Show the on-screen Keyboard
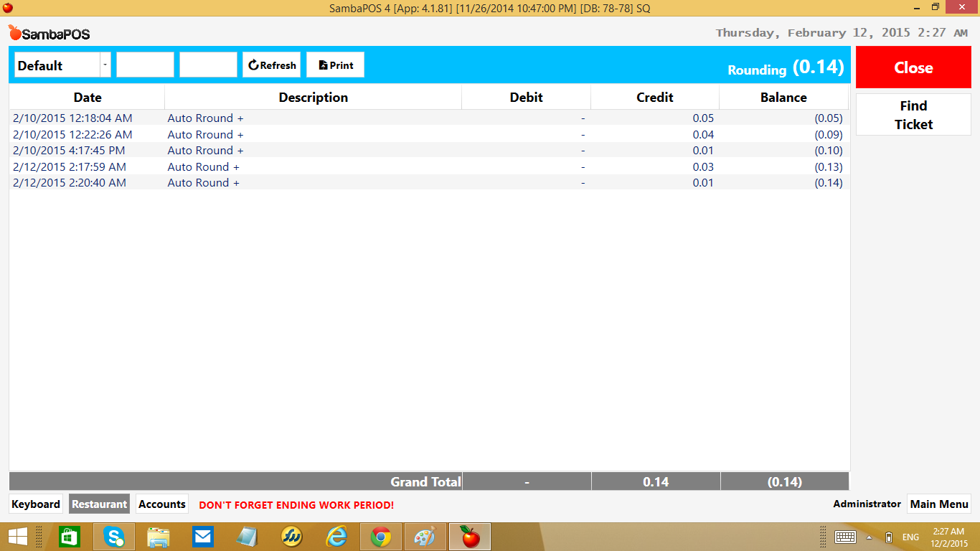980x551 pixels. pos(36,504)
